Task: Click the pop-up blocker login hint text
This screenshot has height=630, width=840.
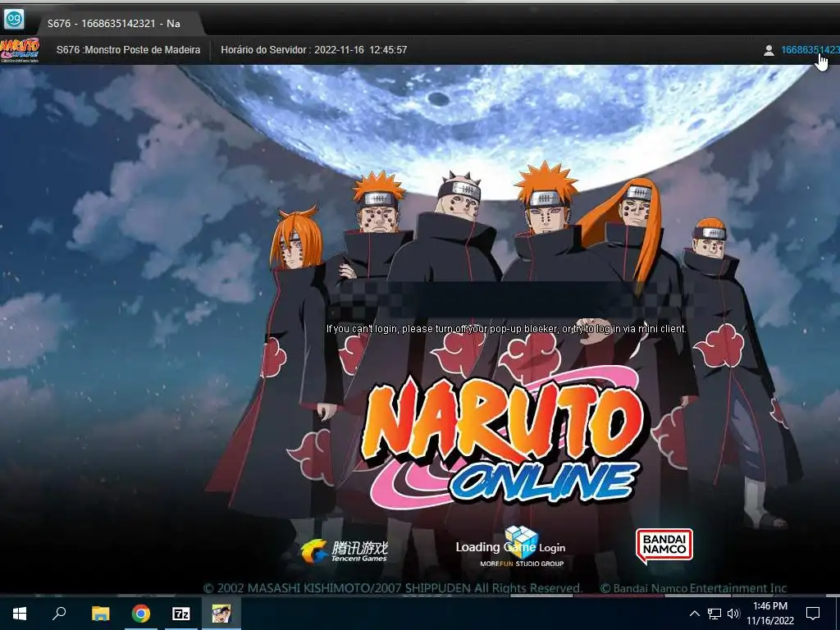Action: pyautogui.click(x=505, y=328)
